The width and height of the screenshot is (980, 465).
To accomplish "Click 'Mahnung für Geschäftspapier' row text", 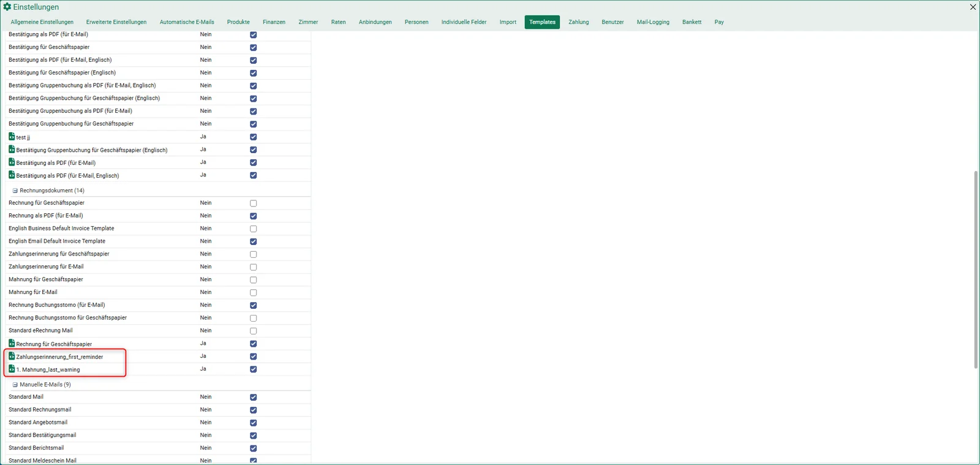I will (x=46, y=279).
